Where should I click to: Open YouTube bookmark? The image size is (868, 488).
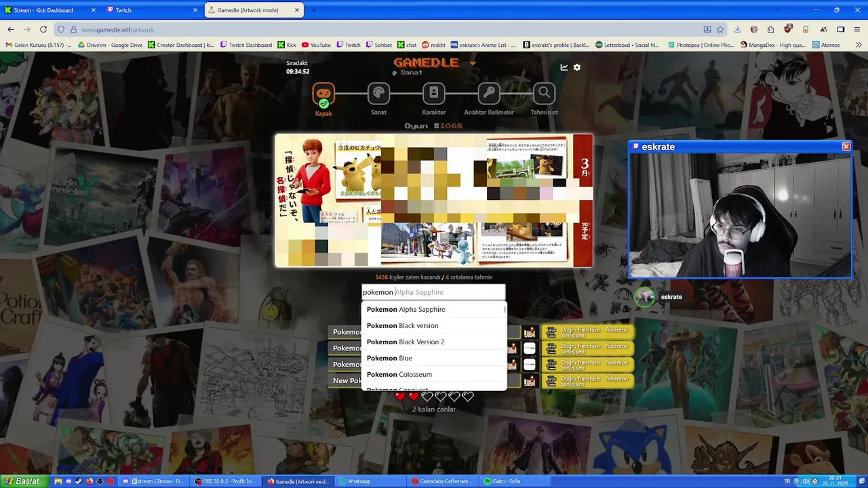point(317,45)
